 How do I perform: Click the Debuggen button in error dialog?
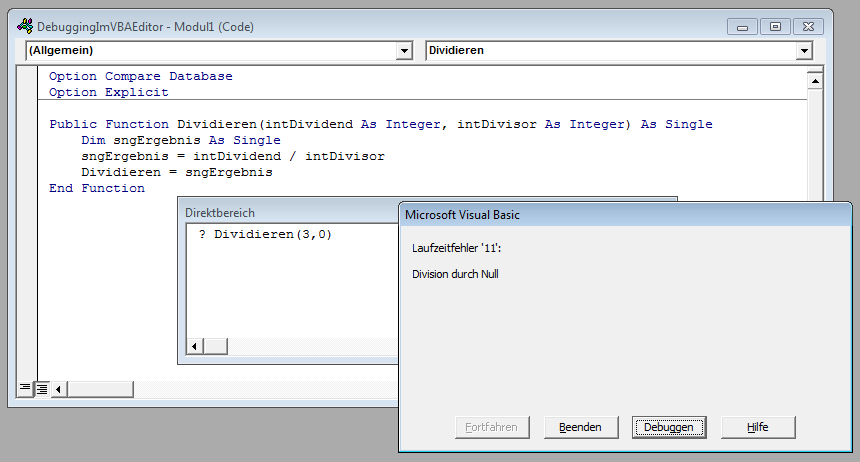point(669,427)
